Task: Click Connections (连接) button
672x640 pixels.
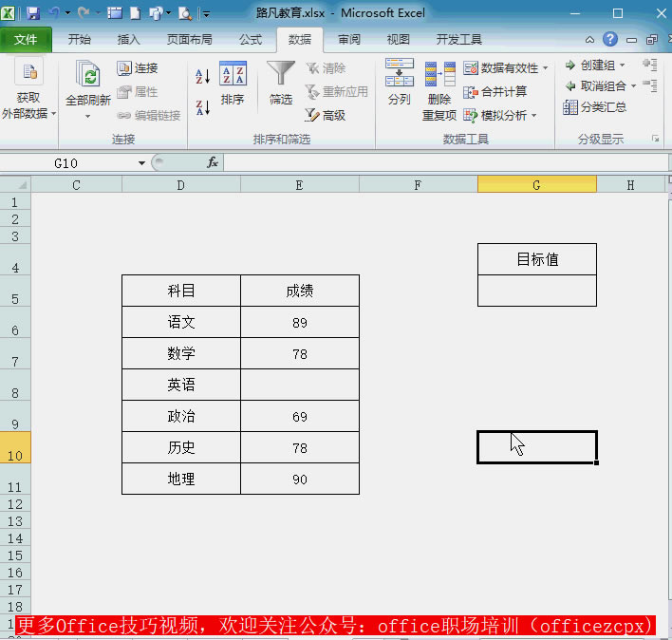Action: [138, 68]
